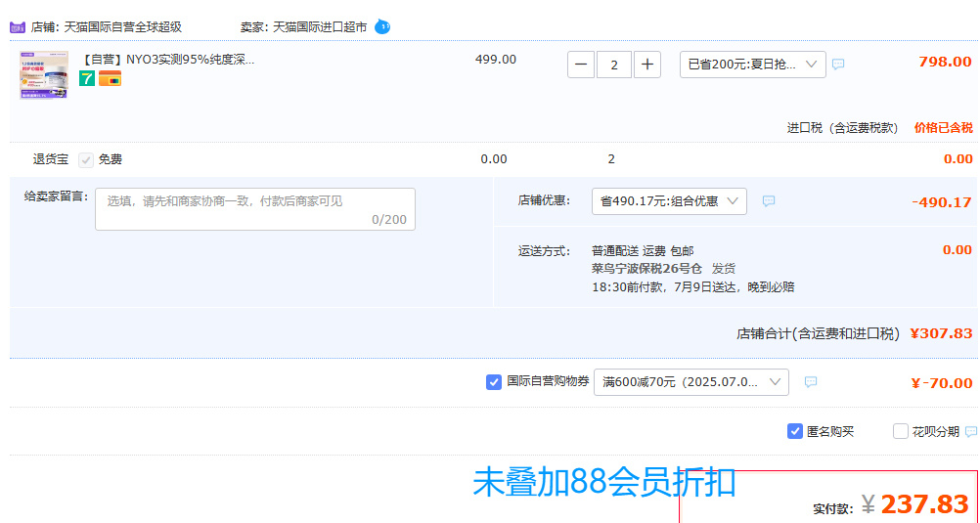Screen dimensions: 980x523
Task: Click the bubble icon next to the 满600减70元 coupon dropdown
Action: (811, 382)
